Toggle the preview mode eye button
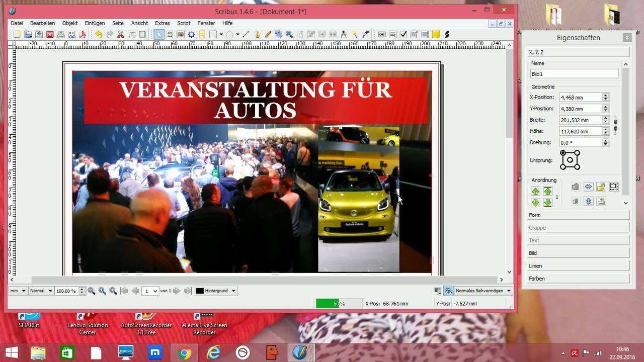The width and height of the screenshot is (644, 362). tap(448, 291)
